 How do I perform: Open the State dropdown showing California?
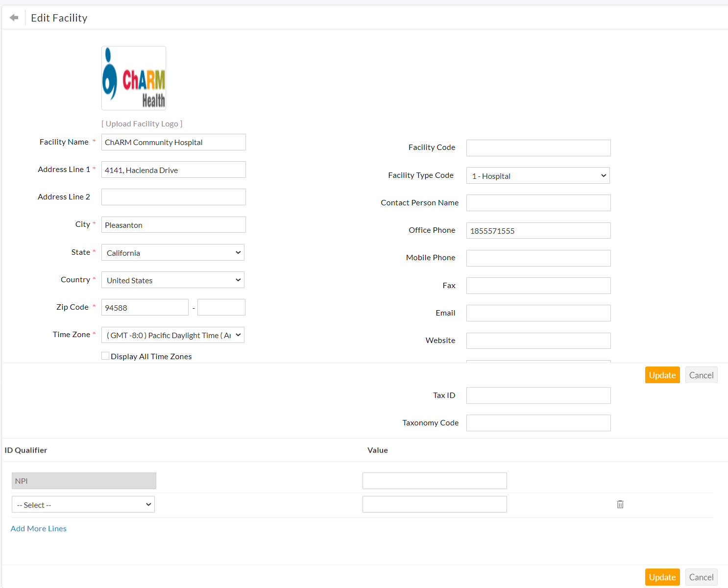[x=172, y=253]
